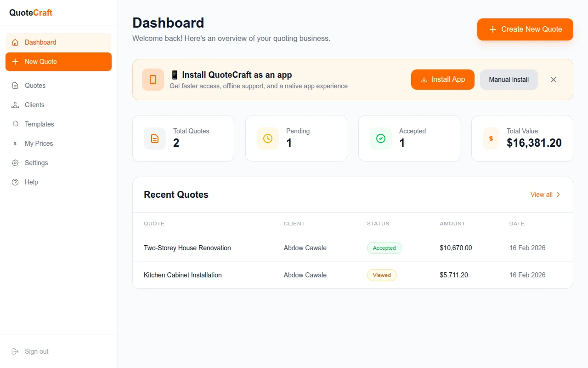588x368 pixels.
Task: Click the Clients people icon in sidebar
Action: click(x=15, y=105)
